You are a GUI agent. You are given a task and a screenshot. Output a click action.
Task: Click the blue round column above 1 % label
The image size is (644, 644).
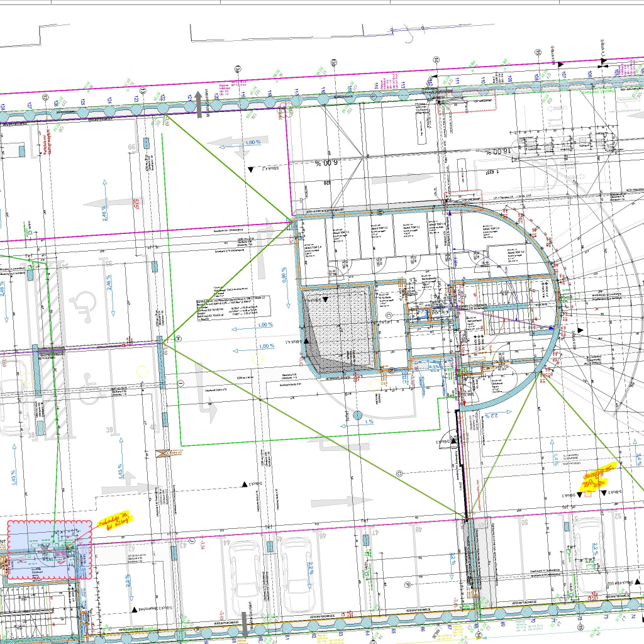[x=358, y=415]
